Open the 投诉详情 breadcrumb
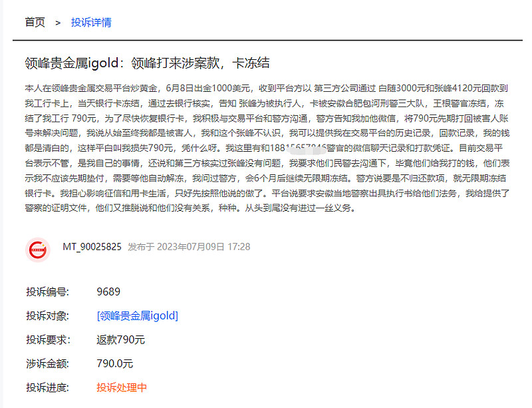 pos(91,23)
